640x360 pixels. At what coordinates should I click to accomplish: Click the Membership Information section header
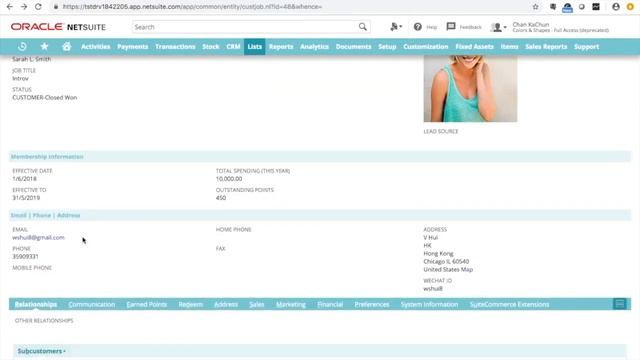47,157
